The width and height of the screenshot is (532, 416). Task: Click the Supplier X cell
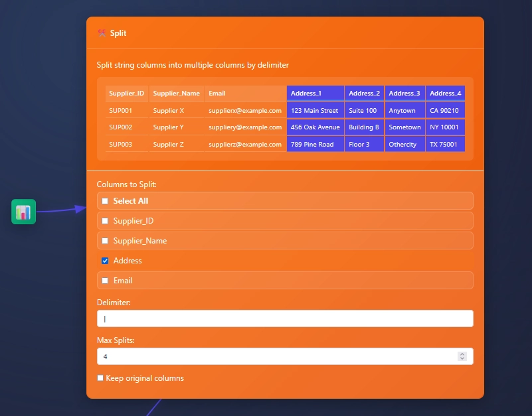click(x=177, y=111)
